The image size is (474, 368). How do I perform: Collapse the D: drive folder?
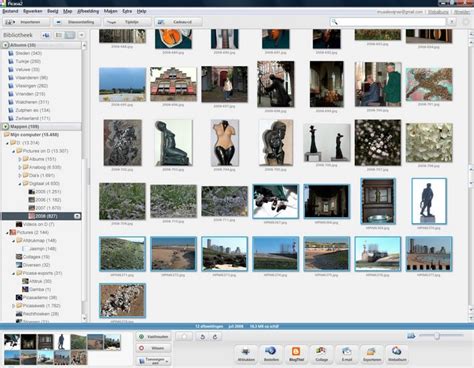click(7, 143)
